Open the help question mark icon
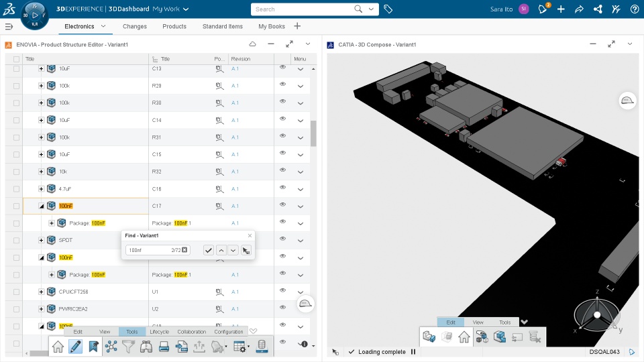Viewport: 644px width, 362px height. point(634,9)
